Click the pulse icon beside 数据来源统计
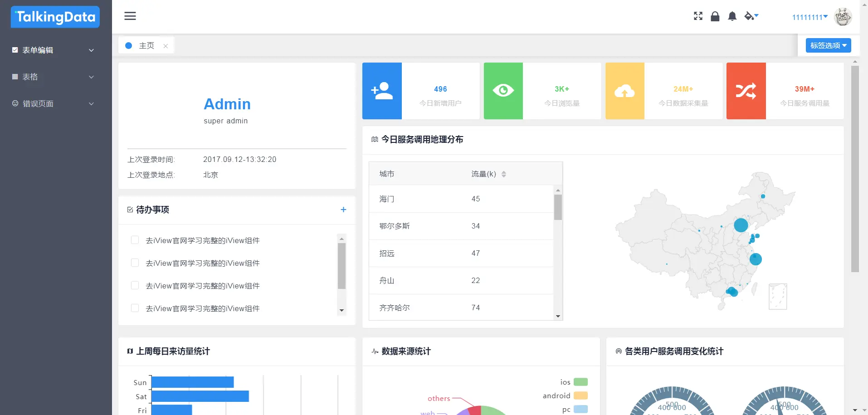This screenshot has width=868, height=415. 375,351
